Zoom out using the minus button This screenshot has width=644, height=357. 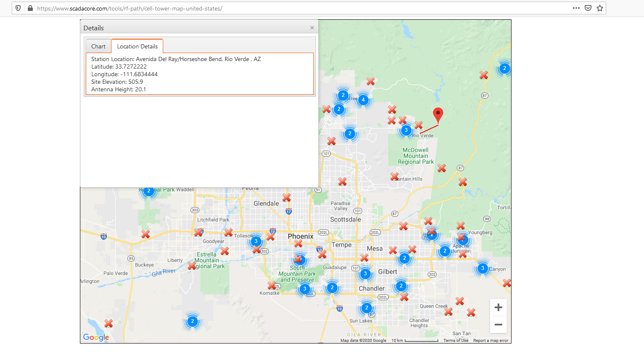click(498, 325)
